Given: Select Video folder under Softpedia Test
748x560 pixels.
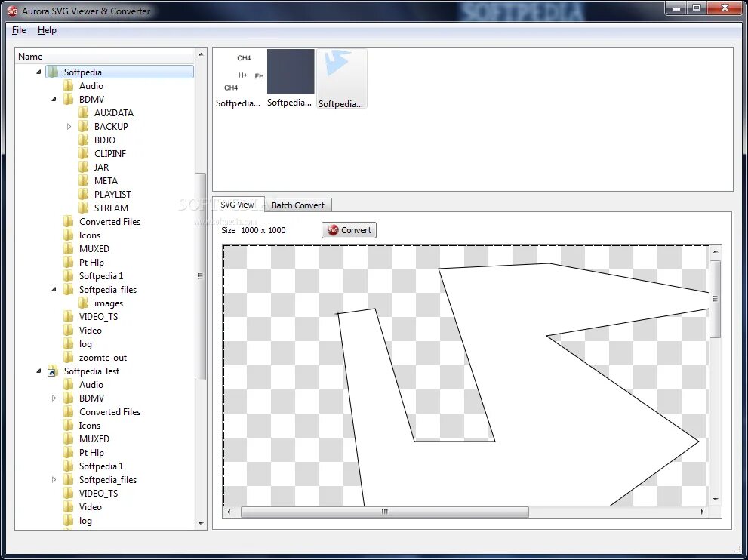Looking at the screenshot, I should (90, 507).
